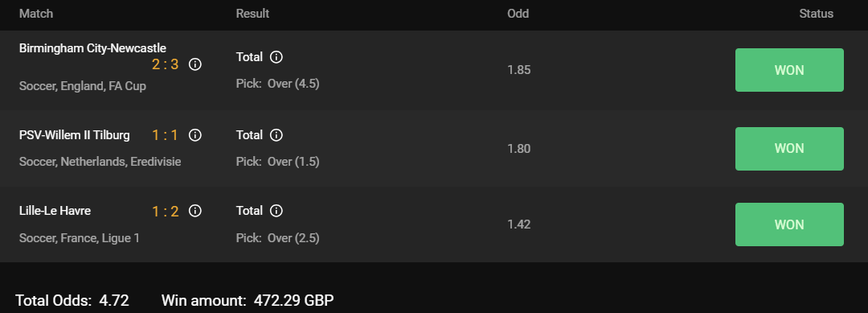The width and height of the screenshot is (868, 313).
Task: Click WON status for Birmingham City-Newcastle
Action: tap(789, 70)
